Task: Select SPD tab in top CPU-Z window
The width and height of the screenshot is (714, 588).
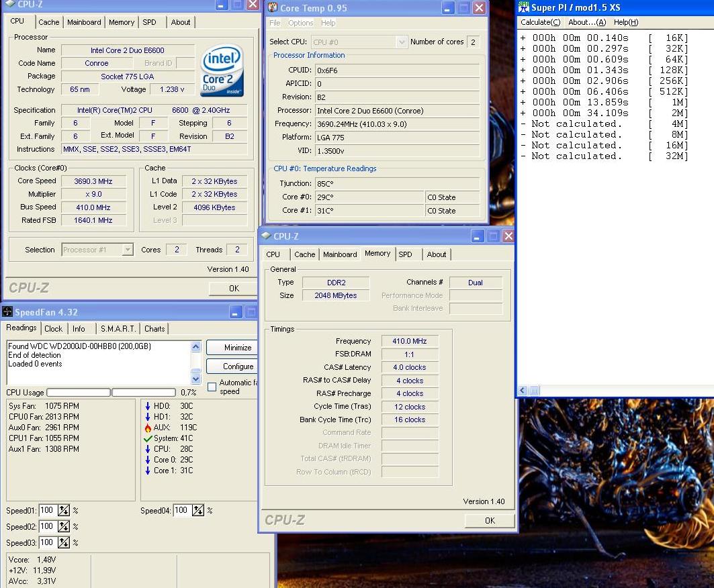Action: (x=149, y=22)
